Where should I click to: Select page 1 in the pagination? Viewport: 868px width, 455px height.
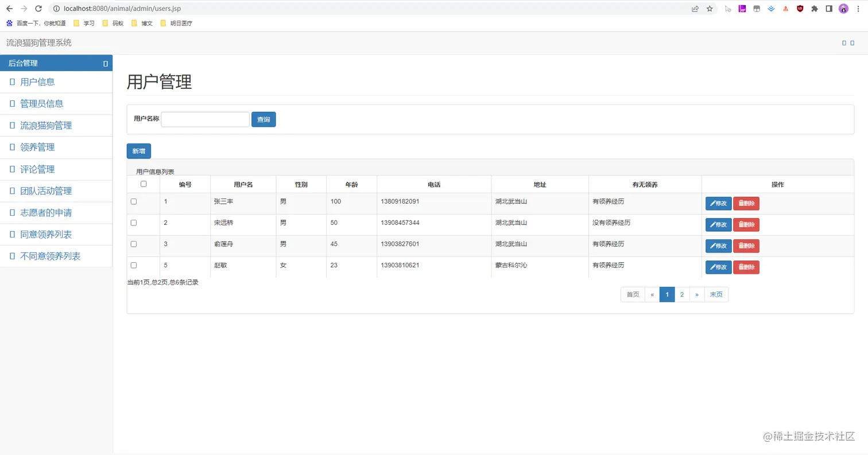click(x=667, y=294)
